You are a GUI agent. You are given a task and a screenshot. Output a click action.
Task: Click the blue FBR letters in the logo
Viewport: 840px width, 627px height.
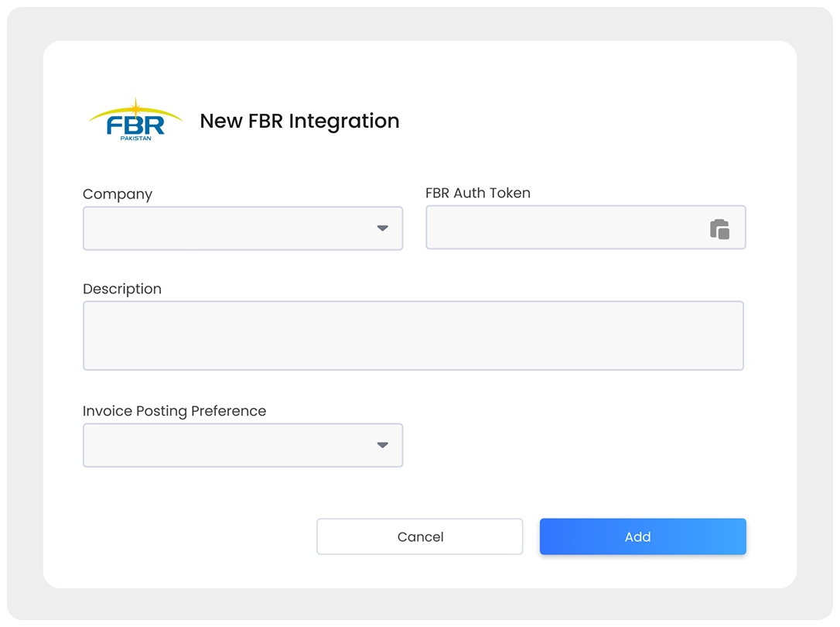[135, 125]
